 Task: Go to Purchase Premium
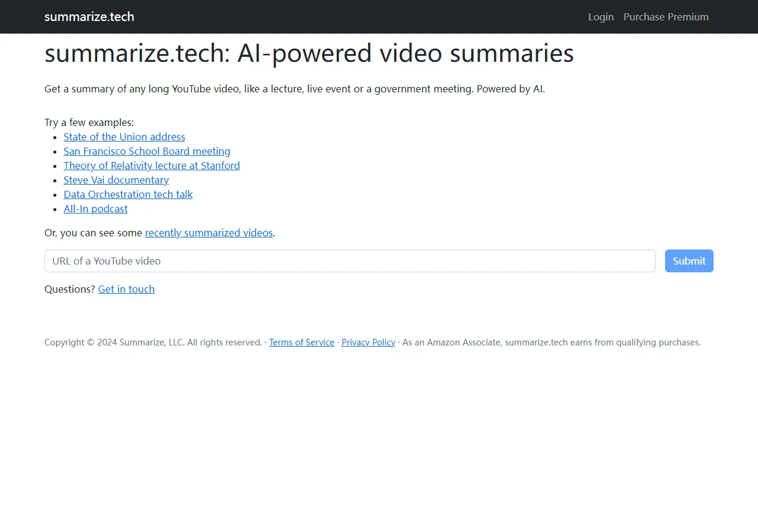(666, 17)
